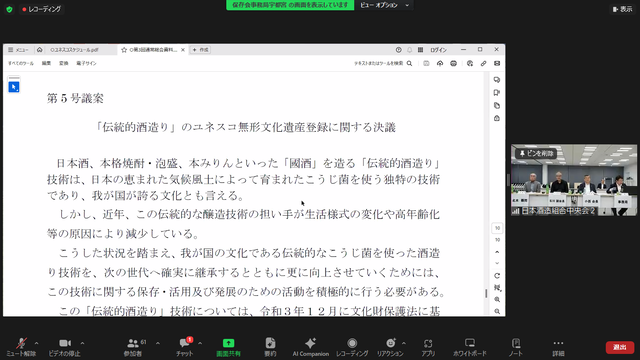Viewport: 640px width, 360px height.
Task: Click the green encryption shield icon
Action: click(9, 9)
